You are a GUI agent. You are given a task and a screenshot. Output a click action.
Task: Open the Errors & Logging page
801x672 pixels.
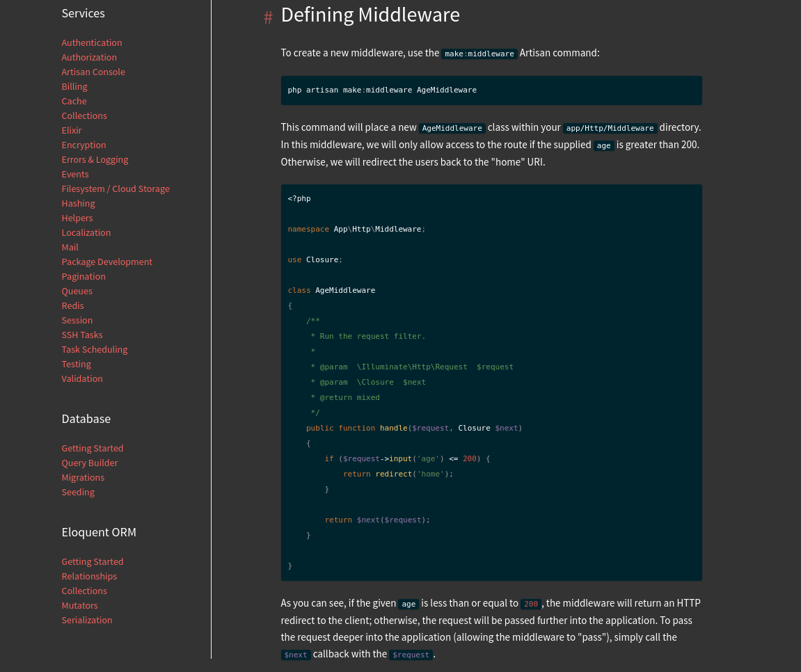[x=95, y=159]
